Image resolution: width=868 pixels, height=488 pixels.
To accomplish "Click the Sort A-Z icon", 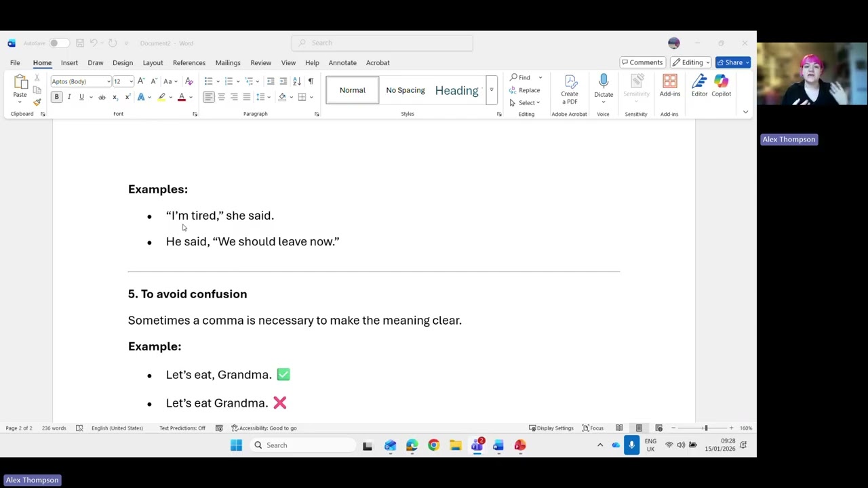I will pyautogui.click(x=297, y=81).
